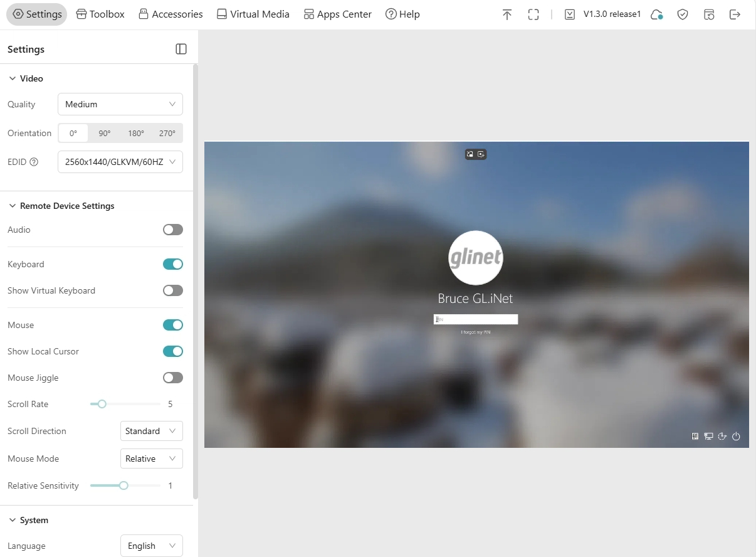Click the Bruce GL.iNet user name
The image size is (756, 557).
476,299
